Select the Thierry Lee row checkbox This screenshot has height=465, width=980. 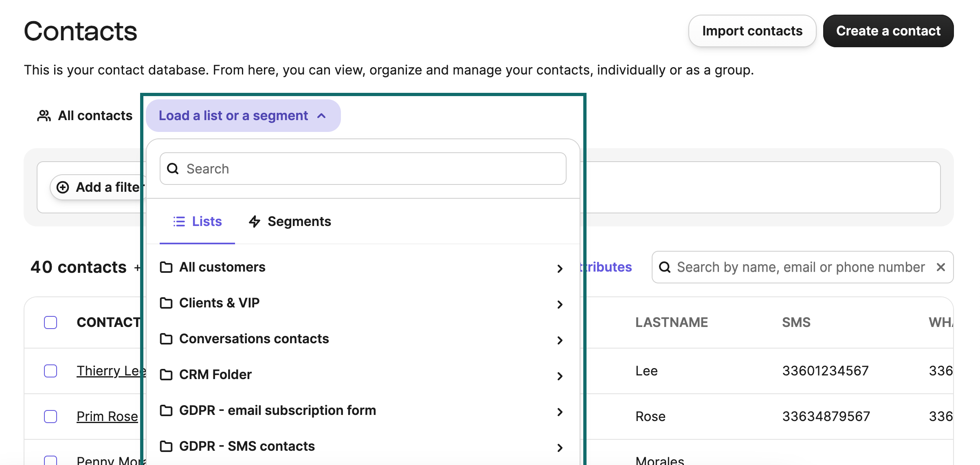(51, 371)
